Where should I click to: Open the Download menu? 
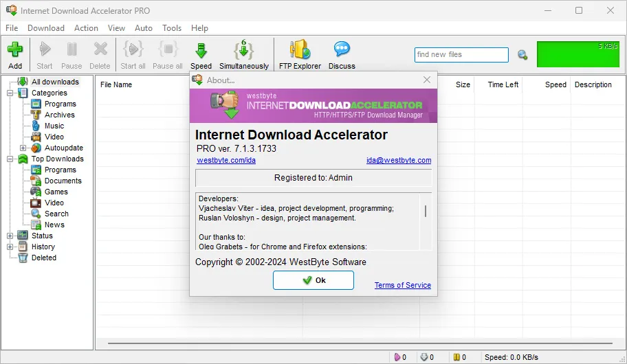pyautogui.click(x=46, y=28)
